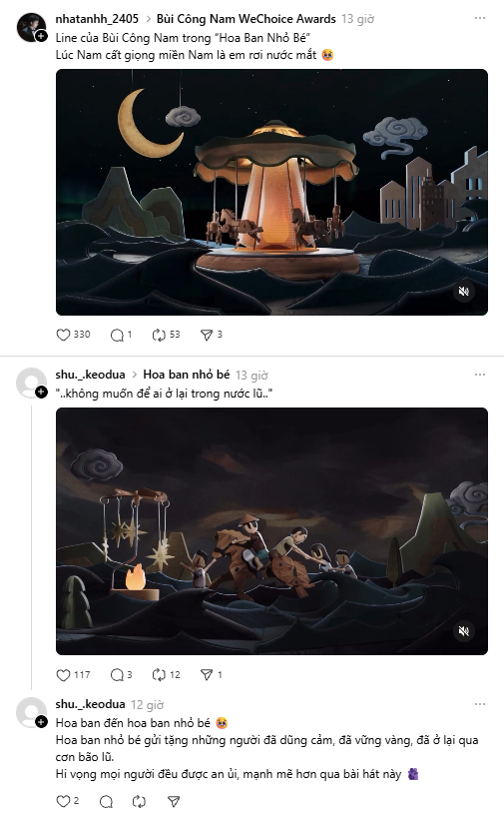
Task: Like the nhatanhh_2405 post with 330 likes
Action: (x=73, y=335)
